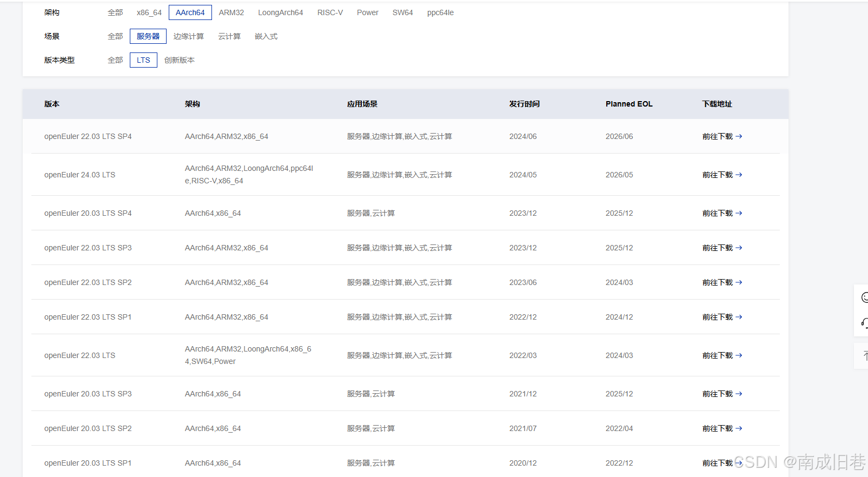Click the back-to-top arrow icon
Viewport: 868px width, 477px height.
click(865, 355)
